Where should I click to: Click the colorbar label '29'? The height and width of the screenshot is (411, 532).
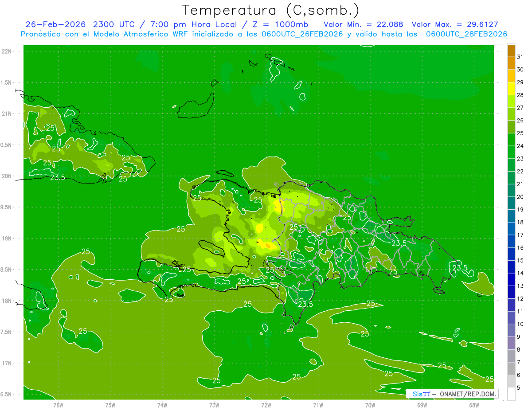coord(520,82)
